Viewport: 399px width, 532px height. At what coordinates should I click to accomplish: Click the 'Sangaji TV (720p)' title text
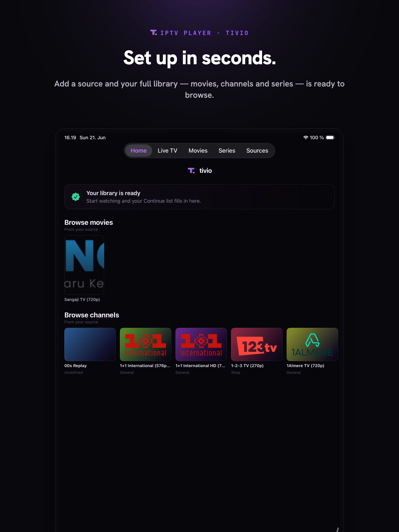[x=82, y=299]
